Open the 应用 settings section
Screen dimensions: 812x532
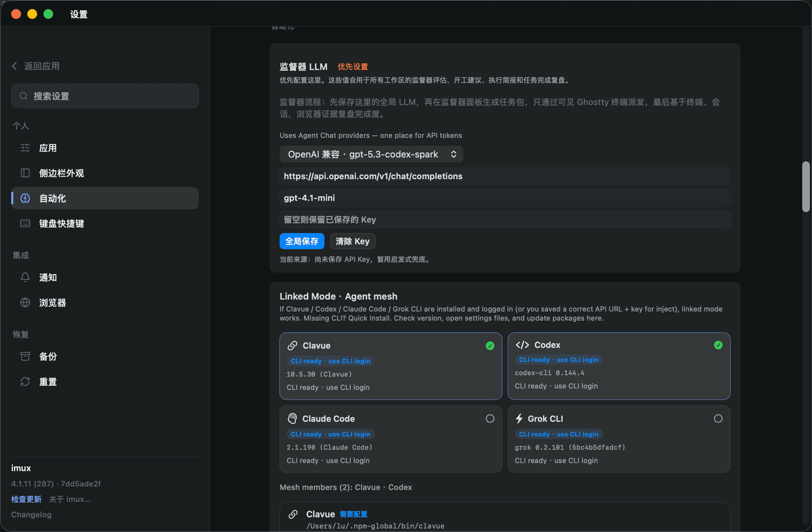105,148
